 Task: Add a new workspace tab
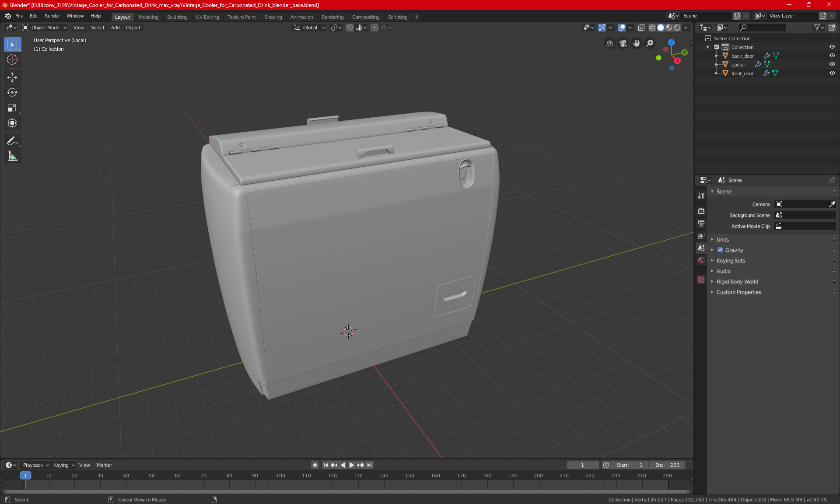point(416,17)
